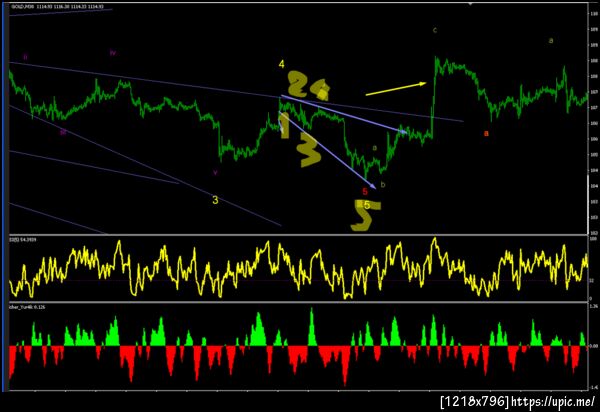
Task: Select the olive wave label b
Action: pos(383,185)
